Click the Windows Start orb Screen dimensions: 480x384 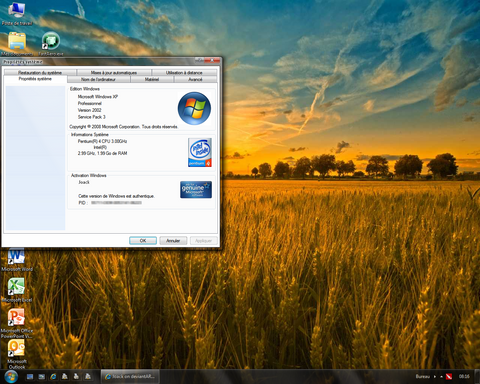[x=11, y=377]
